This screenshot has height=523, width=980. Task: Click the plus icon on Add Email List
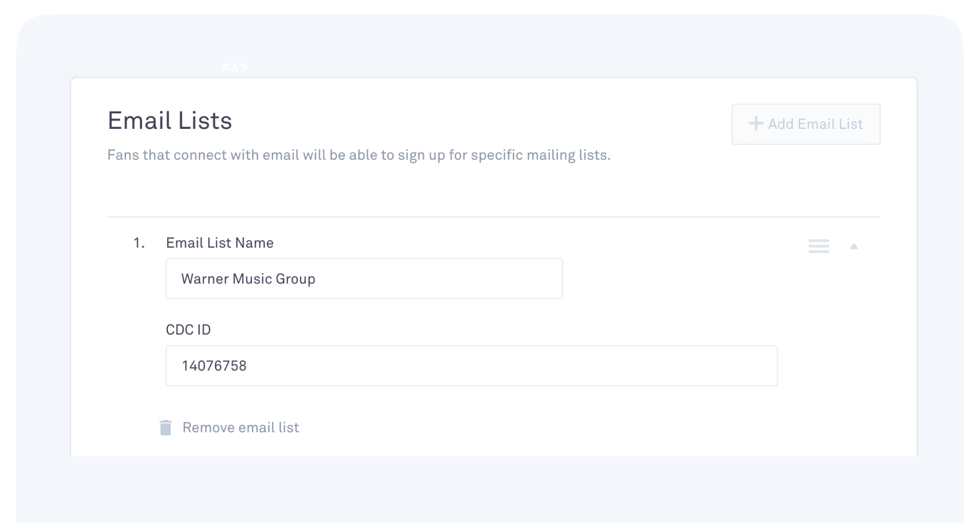[x=756, y=124]
